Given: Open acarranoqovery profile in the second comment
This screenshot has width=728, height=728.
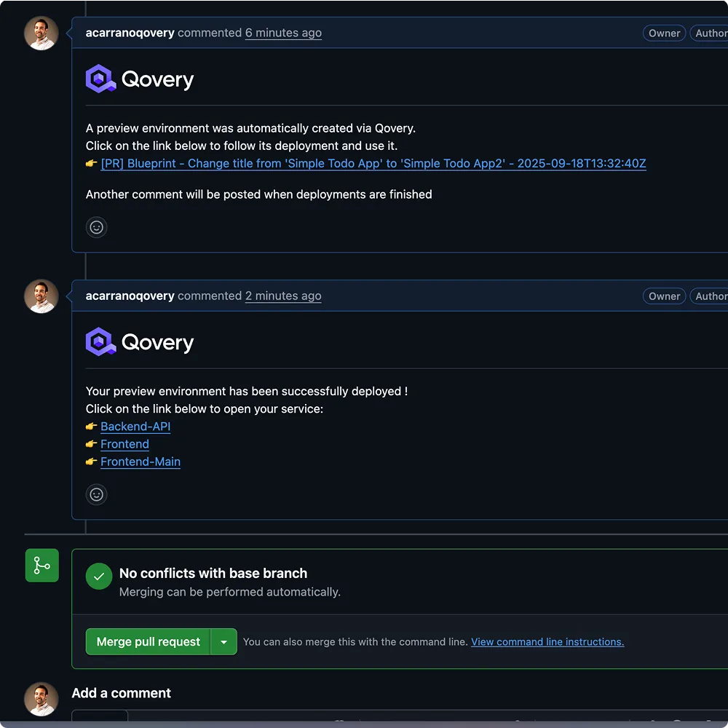Looking at the screenshot, I should [130, 296].
